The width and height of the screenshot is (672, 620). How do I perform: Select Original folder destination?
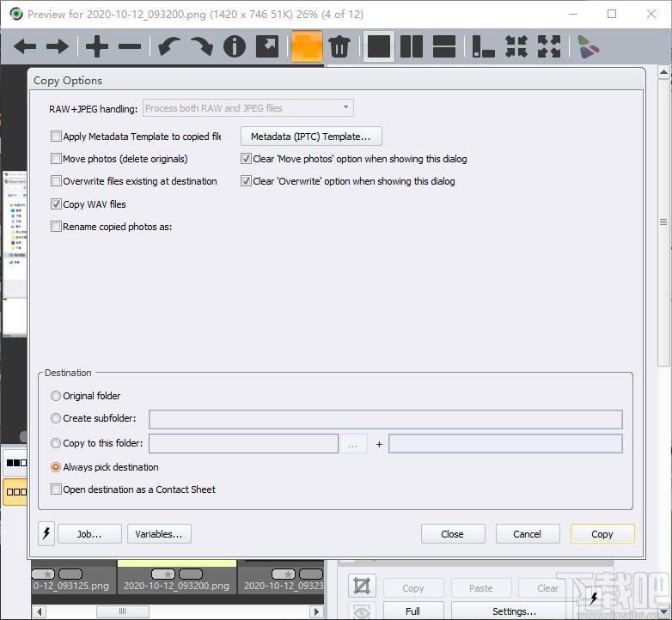click(x=56, y=396)
